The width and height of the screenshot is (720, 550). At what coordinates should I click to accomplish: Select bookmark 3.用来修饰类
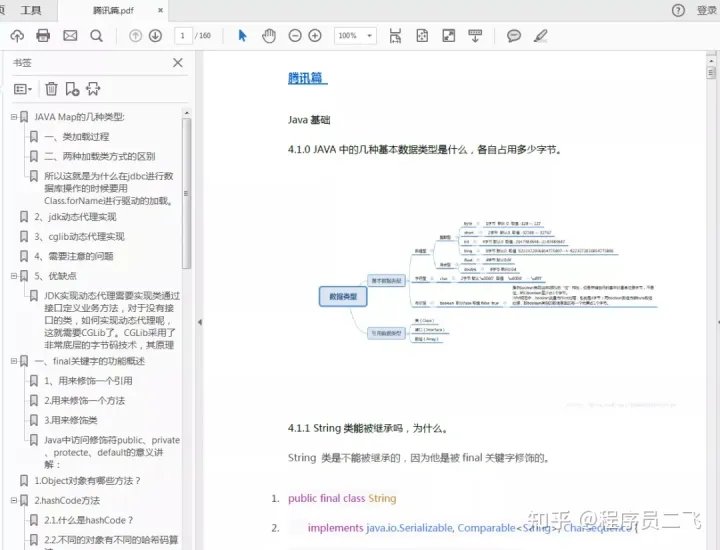71,421
